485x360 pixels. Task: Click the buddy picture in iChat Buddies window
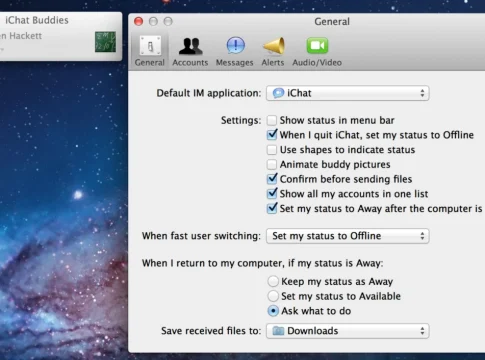[x=105, y=42]
